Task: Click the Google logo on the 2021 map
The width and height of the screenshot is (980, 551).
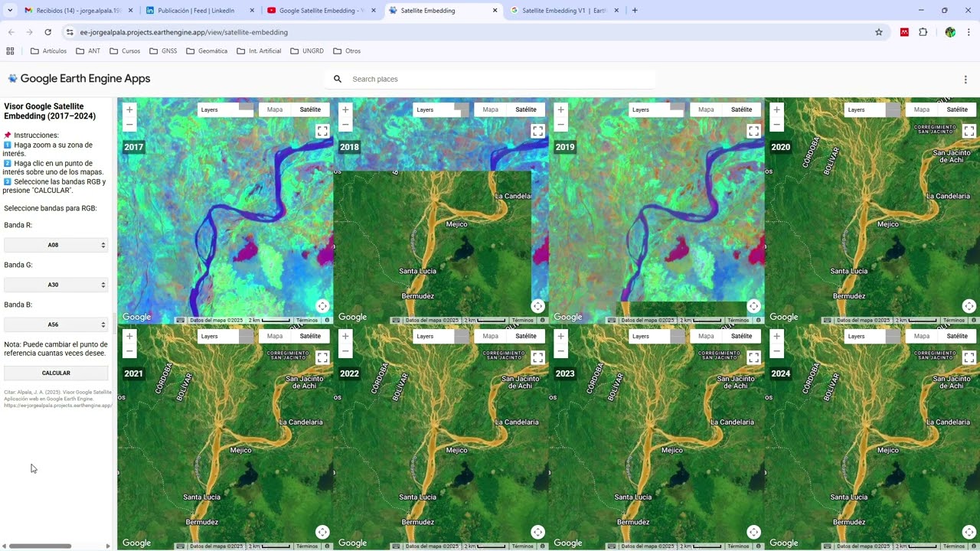Action: pyautogui.click(x=137, y=543)
